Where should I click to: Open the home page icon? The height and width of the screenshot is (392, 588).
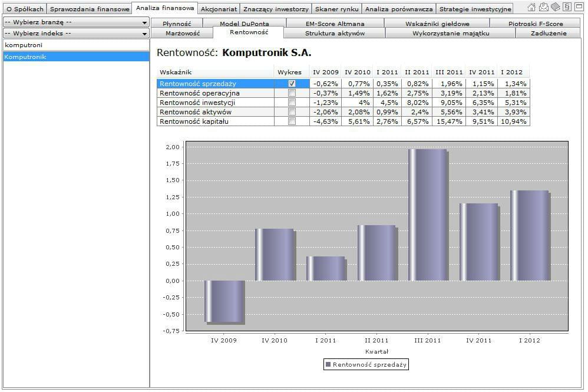531,6
